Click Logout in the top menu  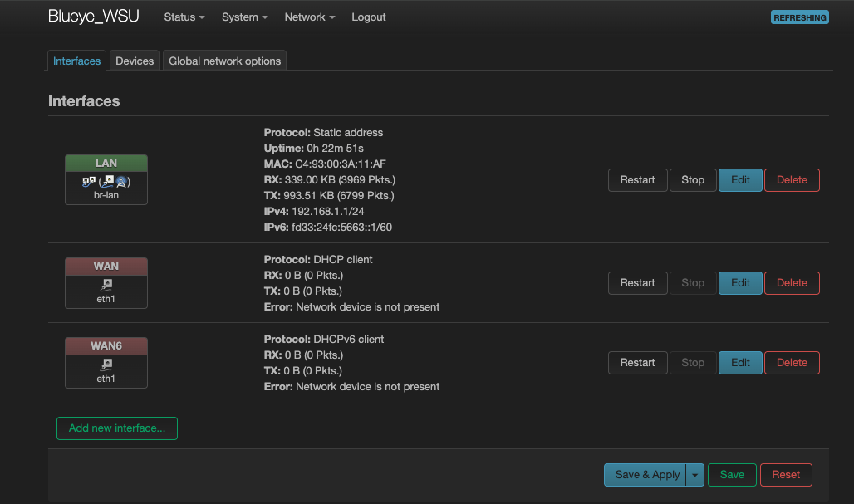(x=368, y=17)
